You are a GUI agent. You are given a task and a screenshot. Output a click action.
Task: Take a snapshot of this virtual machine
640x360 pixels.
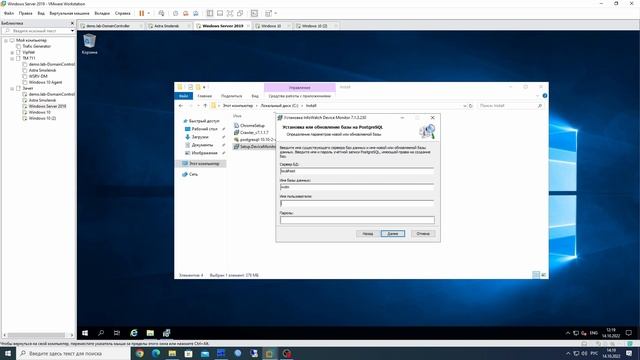[x=176, y=13]
